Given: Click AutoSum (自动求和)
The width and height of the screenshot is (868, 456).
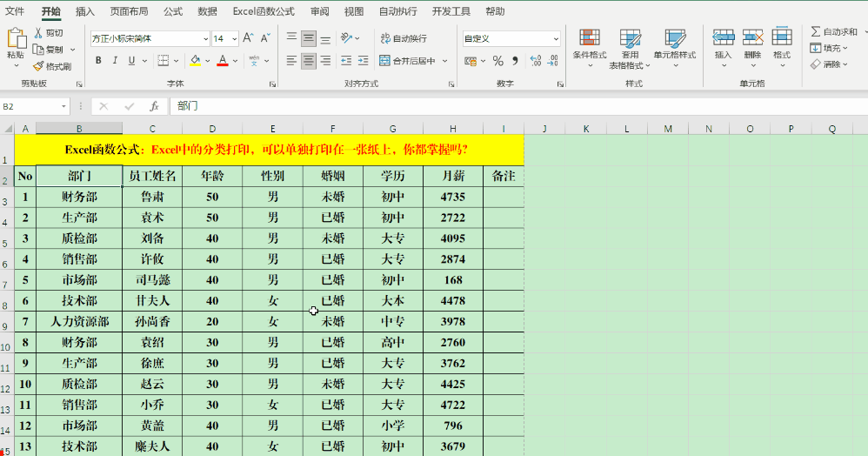Looking at the screenshot, I should (x=834, y=31).
